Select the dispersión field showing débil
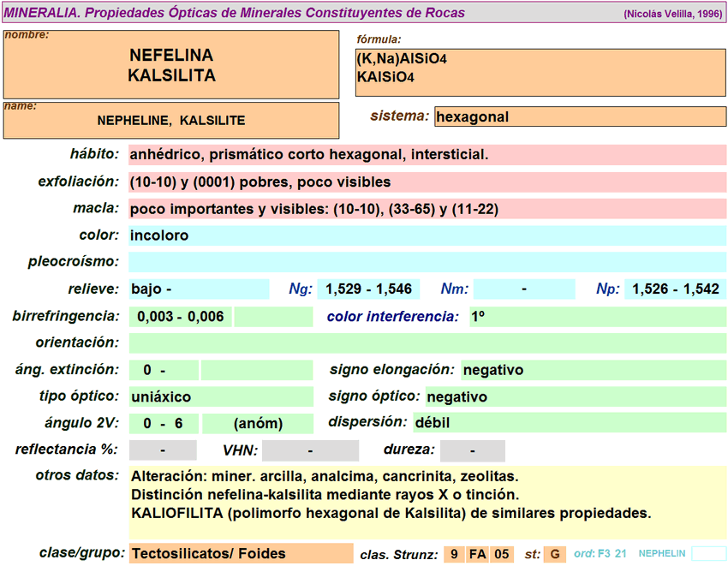The width and height of the screenshot is (728, 566). pos(569,423)
